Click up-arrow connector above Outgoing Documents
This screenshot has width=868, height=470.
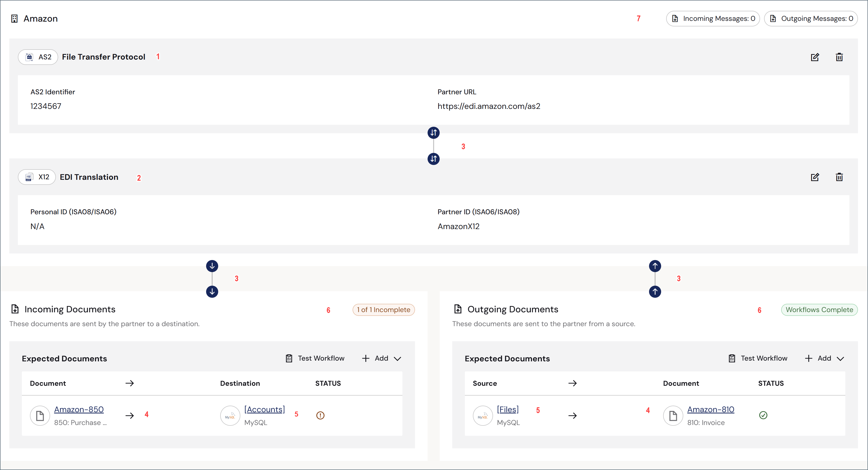coord(655,291)
